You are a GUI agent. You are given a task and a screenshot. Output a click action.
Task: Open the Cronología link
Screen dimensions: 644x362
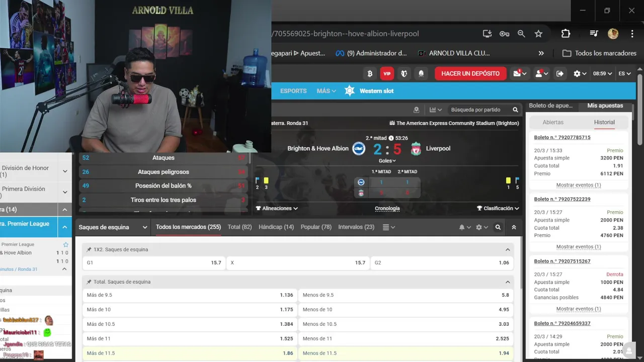[x=387, y=208]
